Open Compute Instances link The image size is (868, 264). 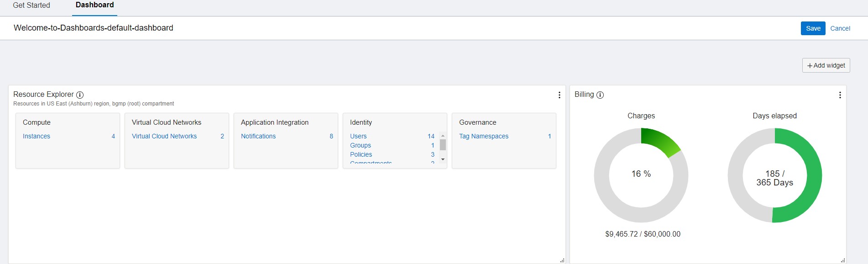(37, 136)
